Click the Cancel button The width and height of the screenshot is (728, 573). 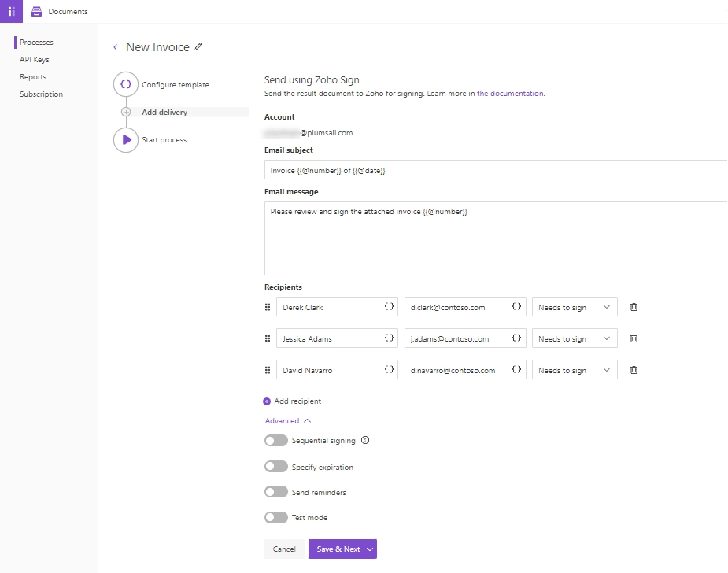(x=284, y=549)
